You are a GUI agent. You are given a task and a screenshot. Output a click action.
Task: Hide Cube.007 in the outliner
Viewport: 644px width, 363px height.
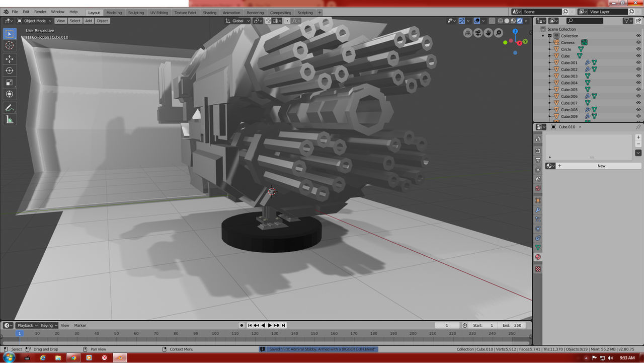pos(638,103)
